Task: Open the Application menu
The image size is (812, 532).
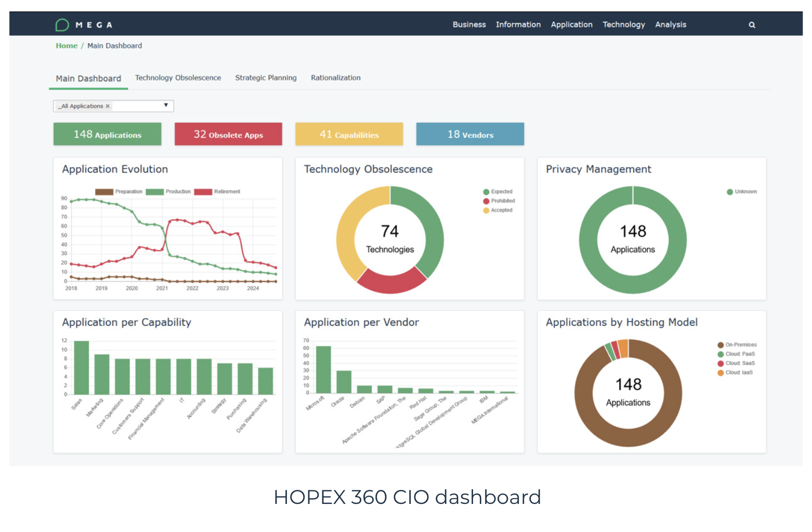Action: 571,24
